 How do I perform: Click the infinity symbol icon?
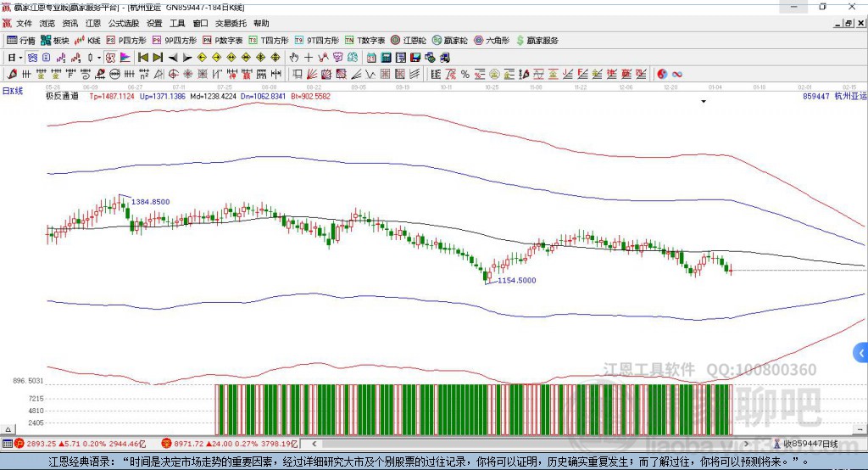(x=677, y=74)
